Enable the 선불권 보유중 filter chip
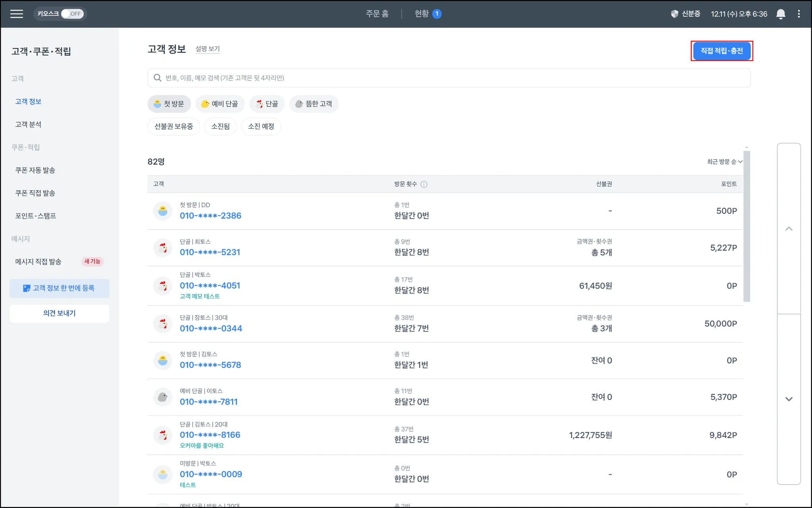 click(x=174, y=127)
